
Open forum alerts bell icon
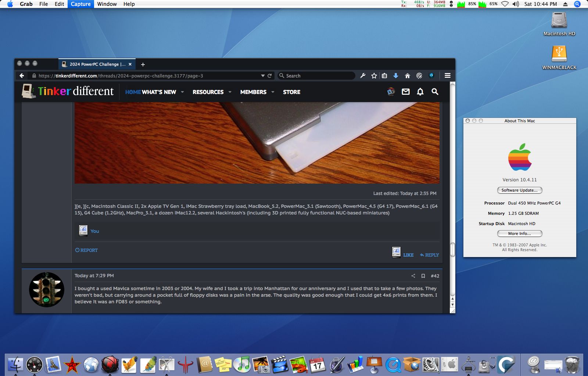420,92
